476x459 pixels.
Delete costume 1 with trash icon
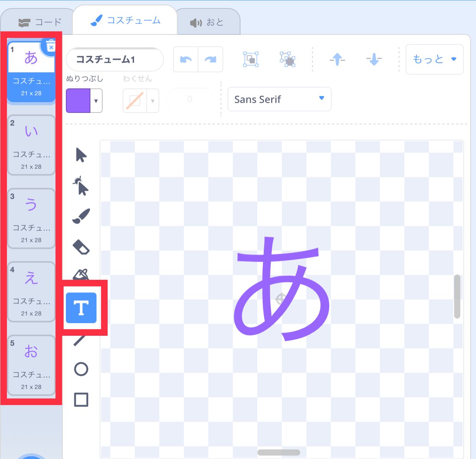50,47
